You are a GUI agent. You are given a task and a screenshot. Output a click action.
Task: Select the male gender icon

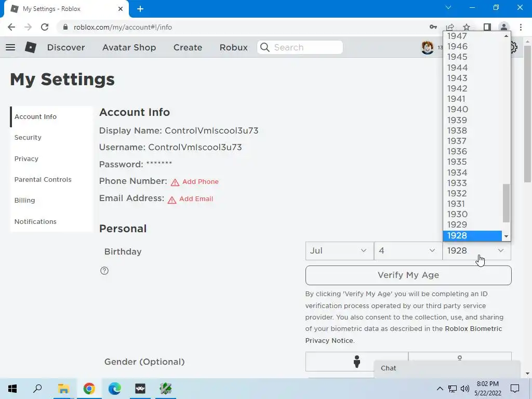click(356, 362)
